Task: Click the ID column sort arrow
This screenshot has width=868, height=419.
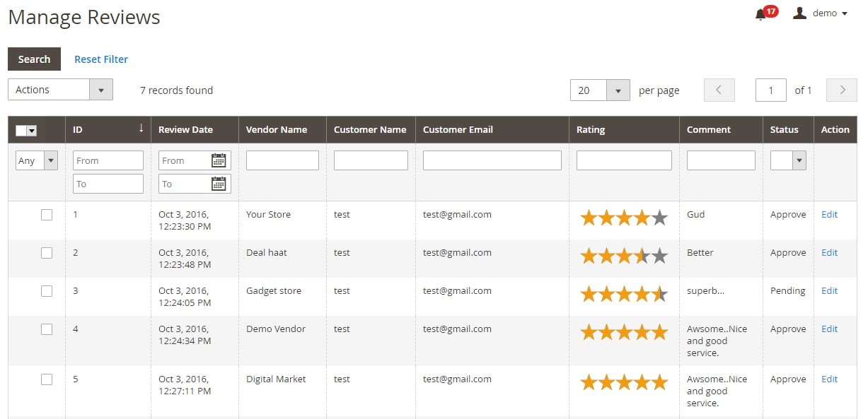Action: pos(141,128)
